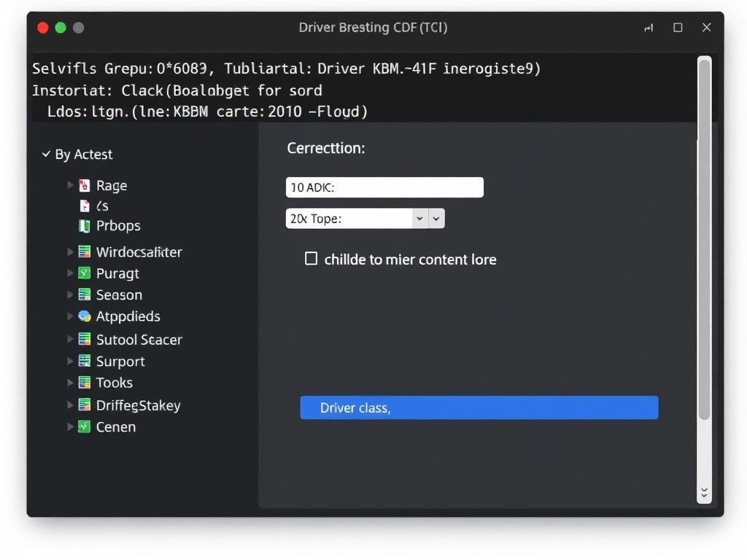Select the Season tree item label
747x560 pixels.
(x=119, y=295)
